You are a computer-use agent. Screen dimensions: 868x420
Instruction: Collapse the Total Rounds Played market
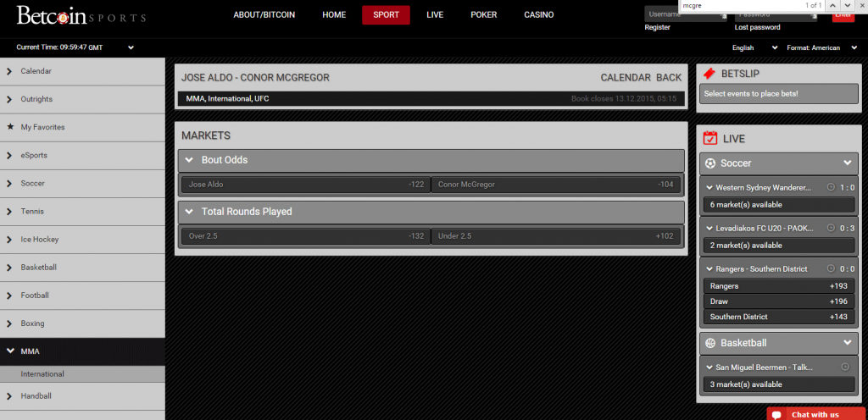pos(431,212)
